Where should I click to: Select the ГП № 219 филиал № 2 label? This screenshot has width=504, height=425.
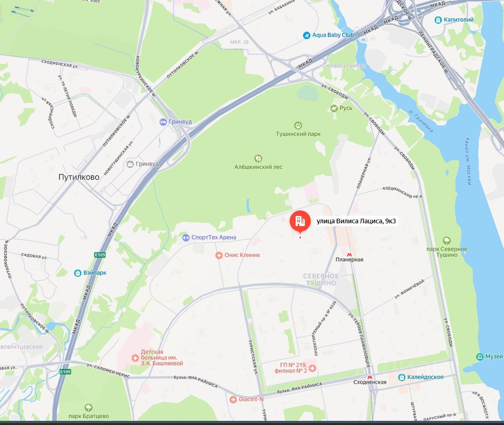[x=291, y=368]
